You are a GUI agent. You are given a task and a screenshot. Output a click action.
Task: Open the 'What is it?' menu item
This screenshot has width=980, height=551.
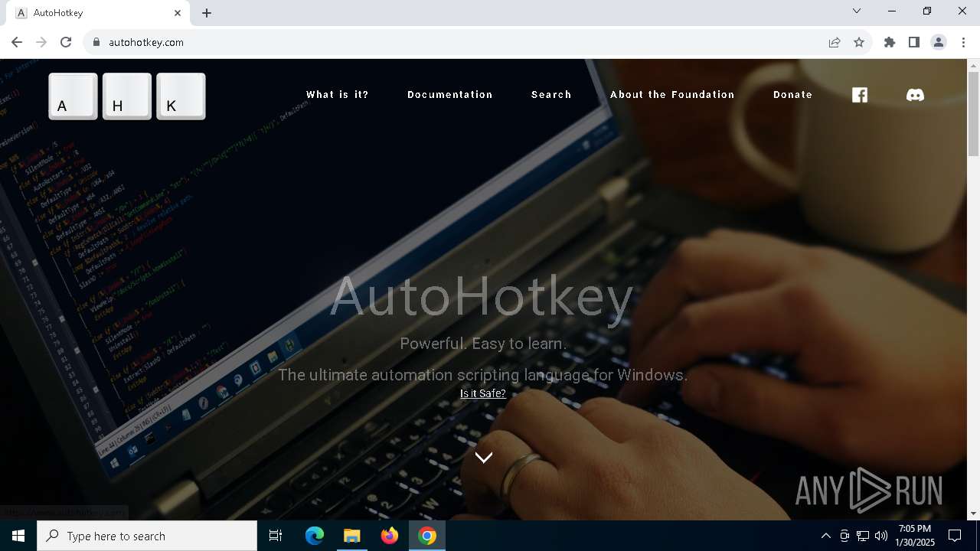(338, 95)
